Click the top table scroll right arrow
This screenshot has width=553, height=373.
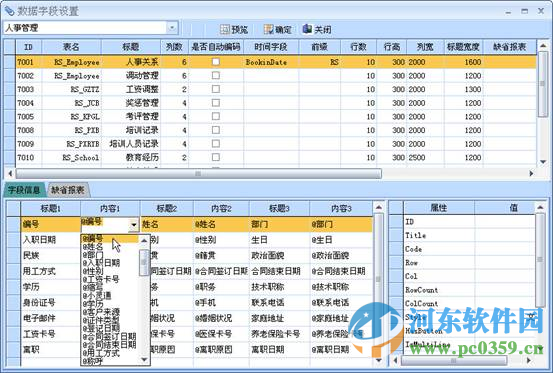(x=531, y=173)
